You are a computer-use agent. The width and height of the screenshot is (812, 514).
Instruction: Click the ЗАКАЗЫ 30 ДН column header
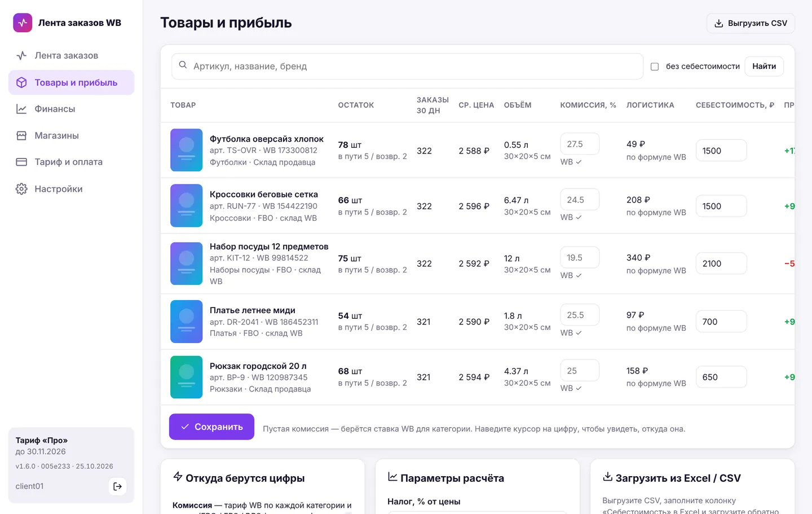(433, 105)
